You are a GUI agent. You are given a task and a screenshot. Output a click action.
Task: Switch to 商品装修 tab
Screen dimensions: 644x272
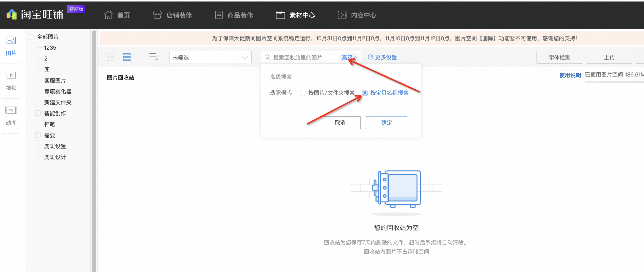pyautogui.click(x=234, y=15)
